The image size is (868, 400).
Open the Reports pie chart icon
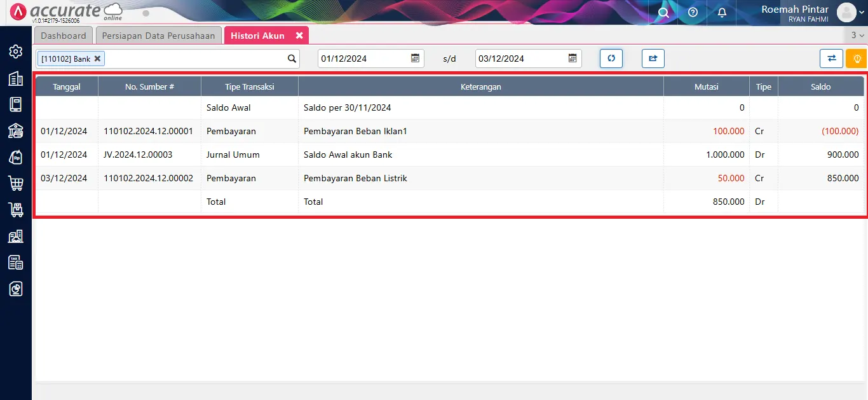(x=16, y=289)
